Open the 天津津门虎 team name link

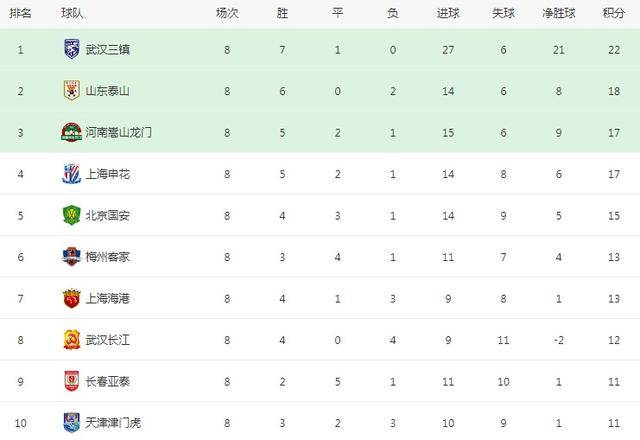click(113, 423)
